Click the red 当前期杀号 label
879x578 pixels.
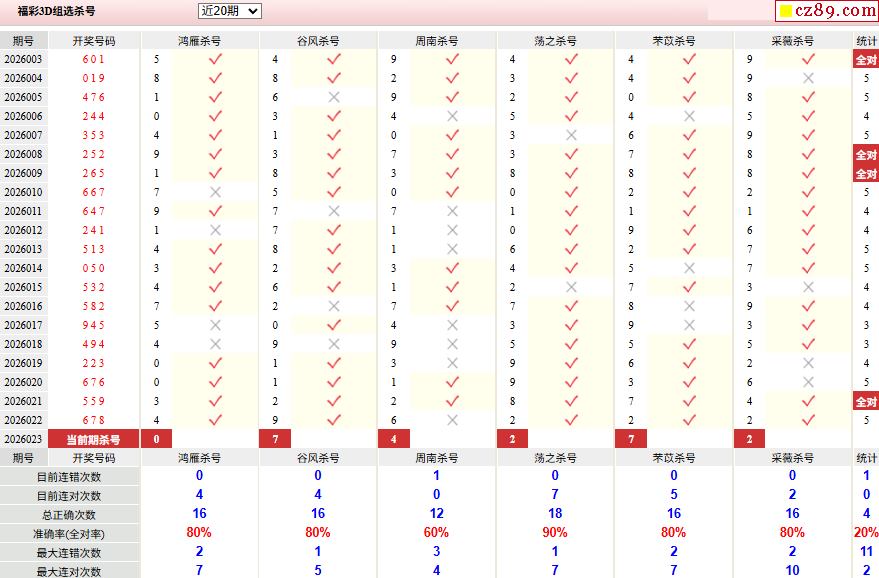point(94,439)
